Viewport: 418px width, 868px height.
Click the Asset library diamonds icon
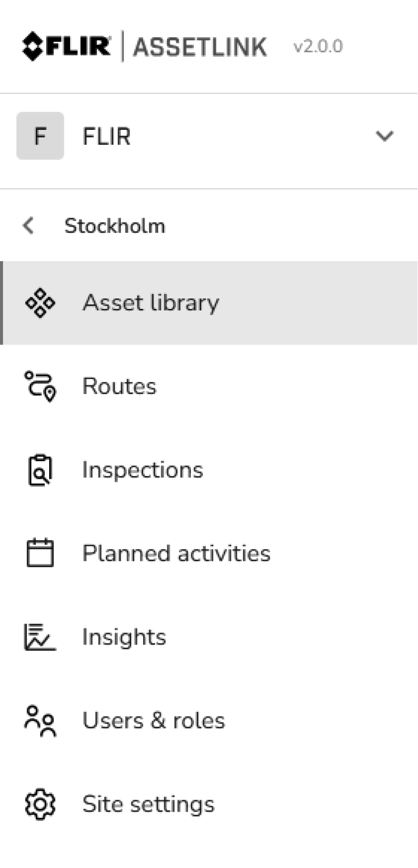pyautogui.click(x=40, y=303)
